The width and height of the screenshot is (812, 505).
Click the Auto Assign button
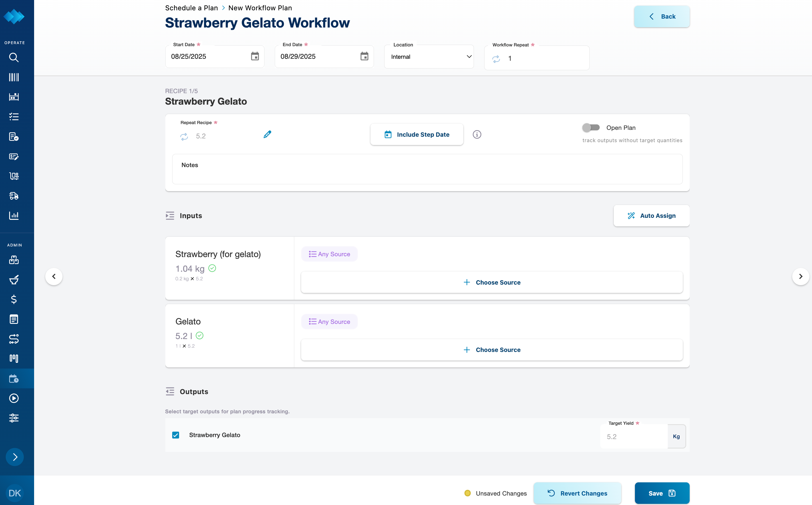click(651, 216)
